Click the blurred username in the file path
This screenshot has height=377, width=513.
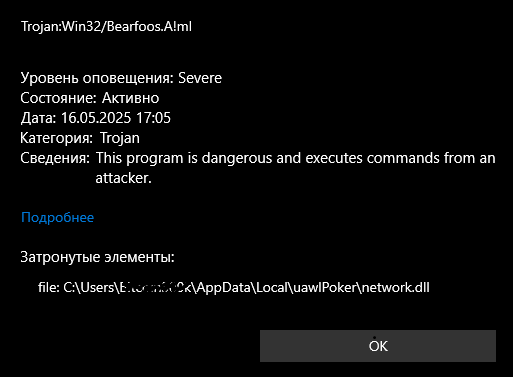coord(155,287)
